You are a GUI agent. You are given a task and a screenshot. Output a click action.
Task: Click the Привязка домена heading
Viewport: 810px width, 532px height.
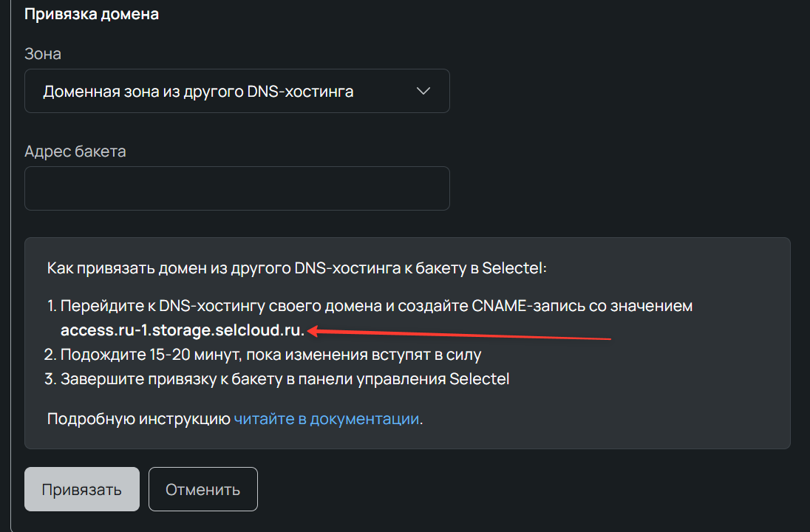pos(92,14)
